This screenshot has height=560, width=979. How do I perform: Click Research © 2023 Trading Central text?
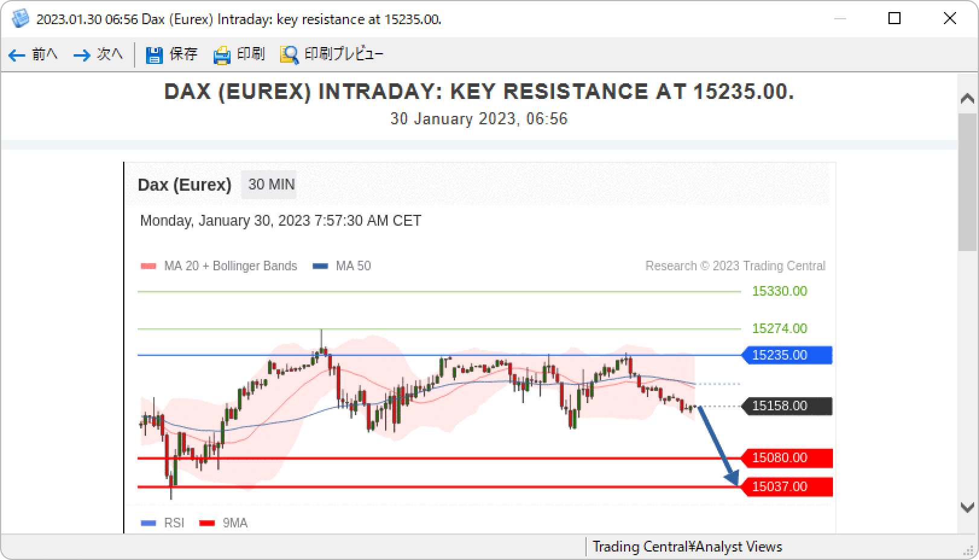(x=735, y=266)
